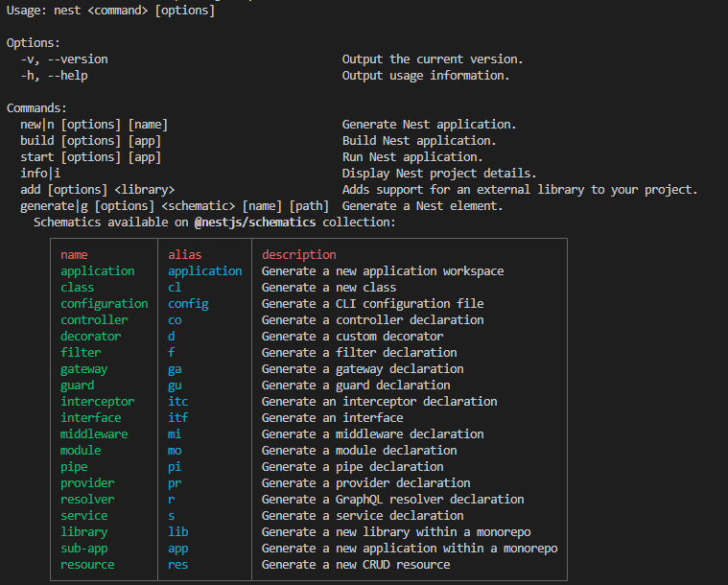
Task: Select the '-h, --help' option text
Action: [54, 76]
